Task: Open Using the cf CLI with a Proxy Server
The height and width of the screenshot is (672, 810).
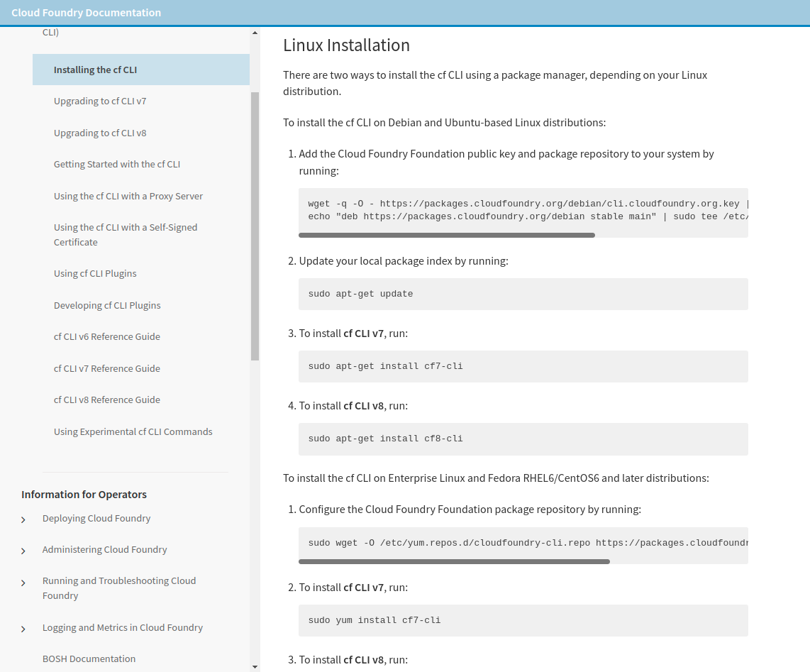Action: [x=128, y=196]
